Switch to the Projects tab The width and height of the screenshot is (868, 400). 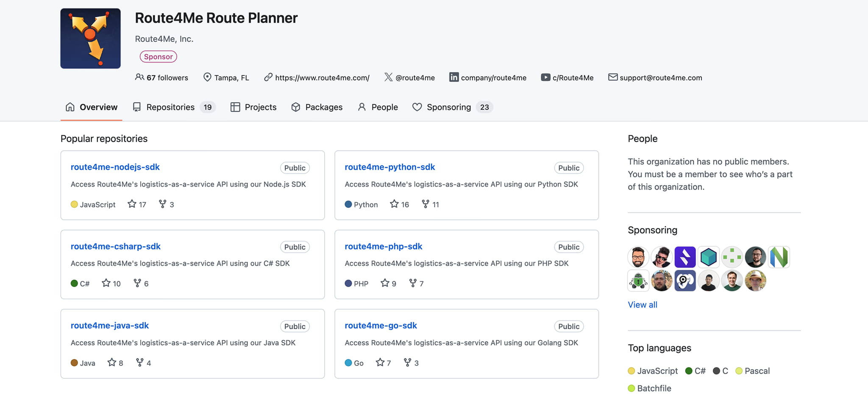pos(253,107)
